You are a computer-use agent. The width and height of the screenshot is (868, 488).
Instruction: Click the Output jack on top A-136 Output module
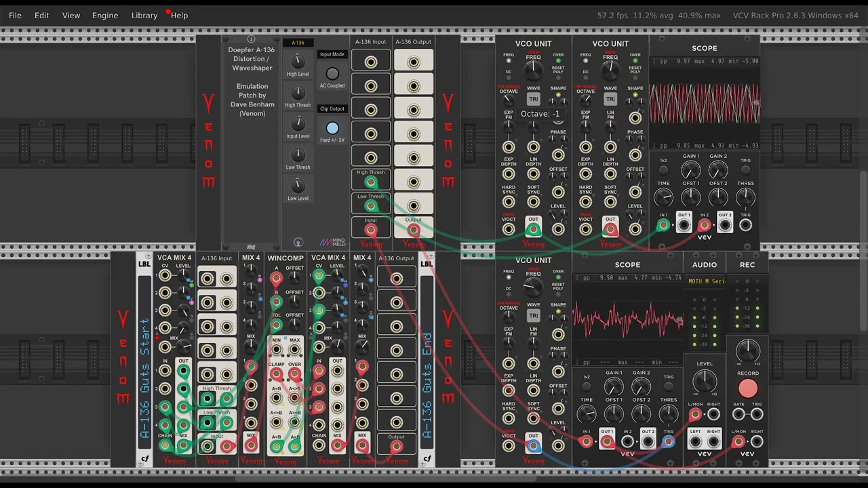point(413,230)
